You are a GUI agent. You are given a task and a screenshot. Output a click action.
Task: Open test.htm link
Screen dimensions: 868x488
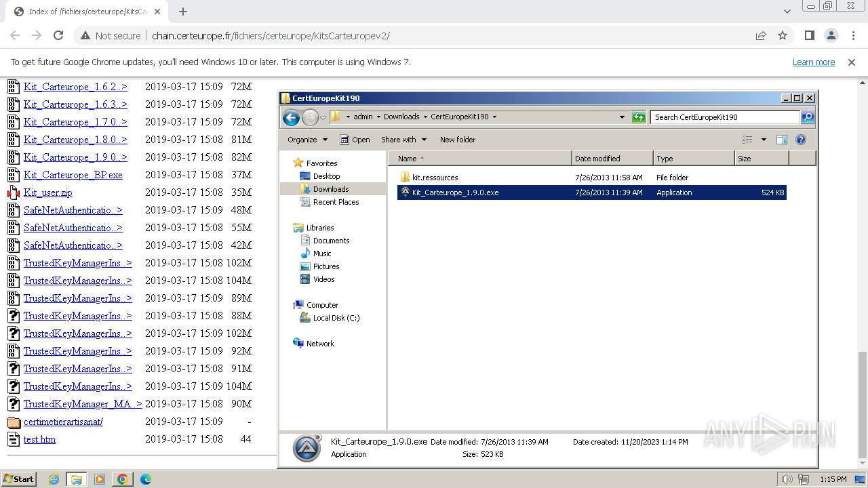pos(39,439)
